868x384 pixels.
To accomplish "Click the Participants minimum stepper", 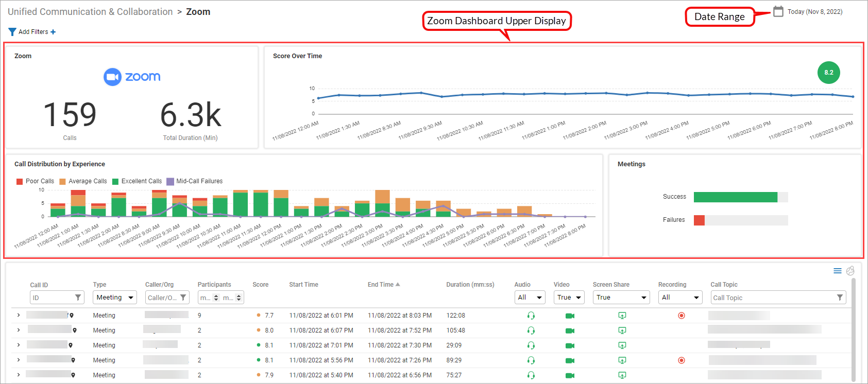I will click(216, 298).
